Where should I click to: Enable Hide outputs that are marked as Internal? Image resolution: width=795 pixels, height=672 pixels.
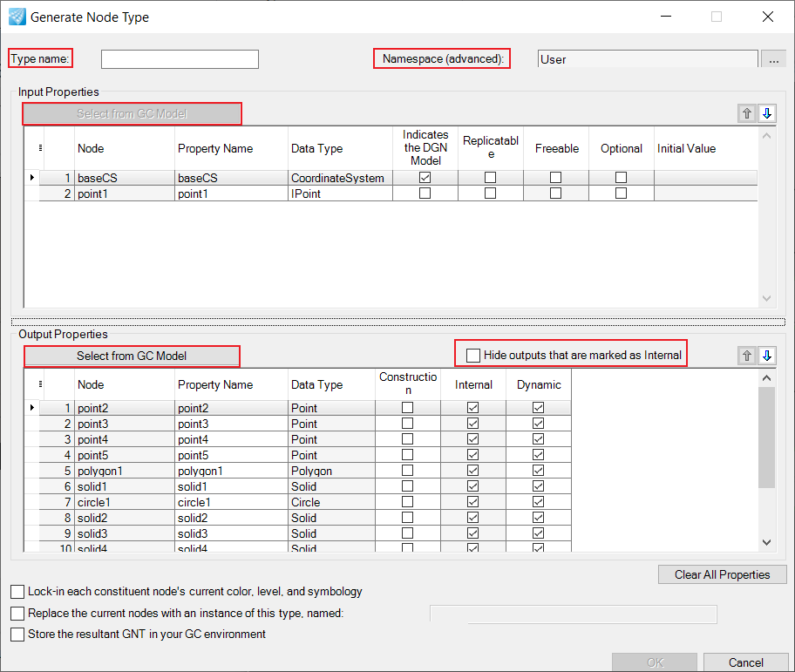pyautogui.click(x=473, y=355)
